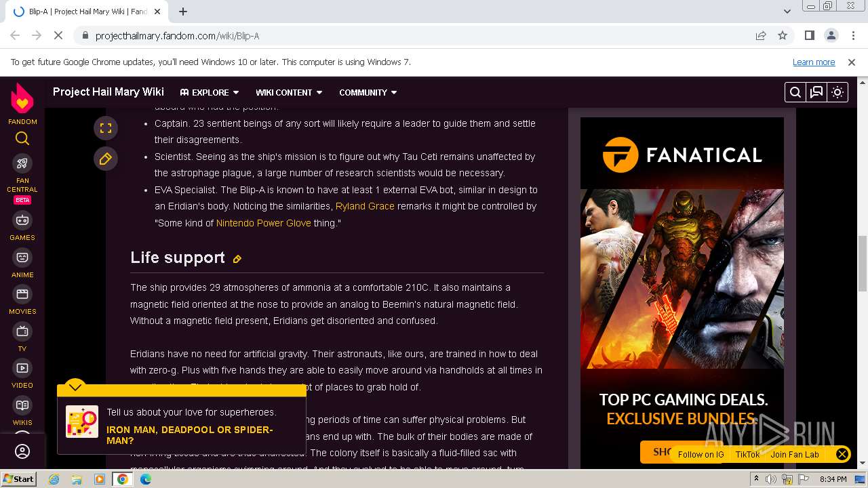Click Join Fan Lab link

[x=795, y=455]
